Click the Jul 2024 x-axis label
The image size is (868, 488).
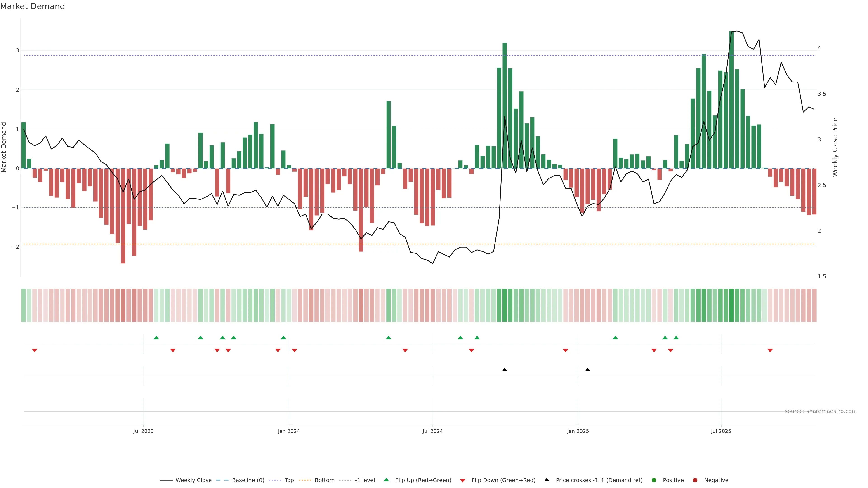[433, 431]
